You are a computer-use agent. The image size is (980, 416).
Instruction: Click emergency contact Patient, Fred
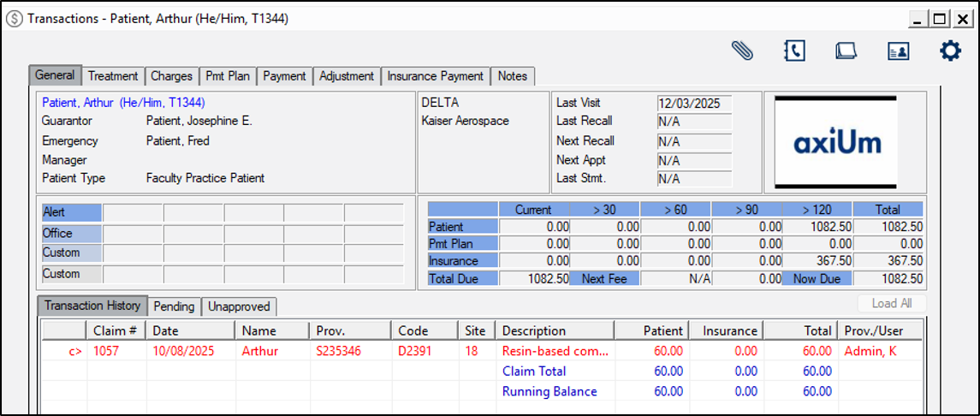(177, 140)
